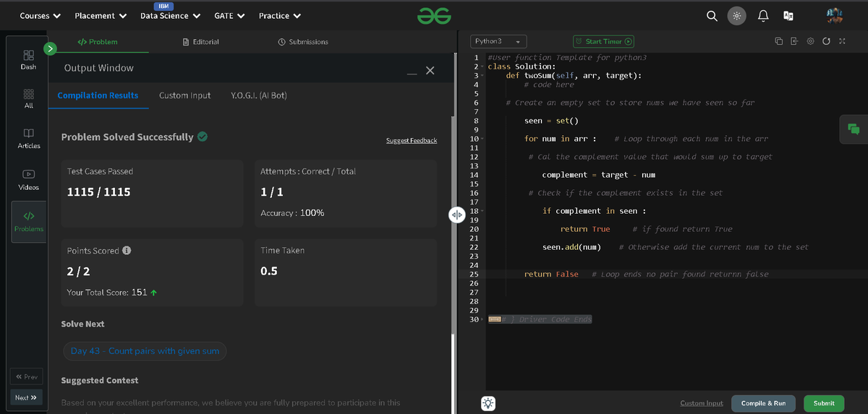Screen dimensions: 868x414
Task: Click the Compile & Run button
Action: coord(763,403)
